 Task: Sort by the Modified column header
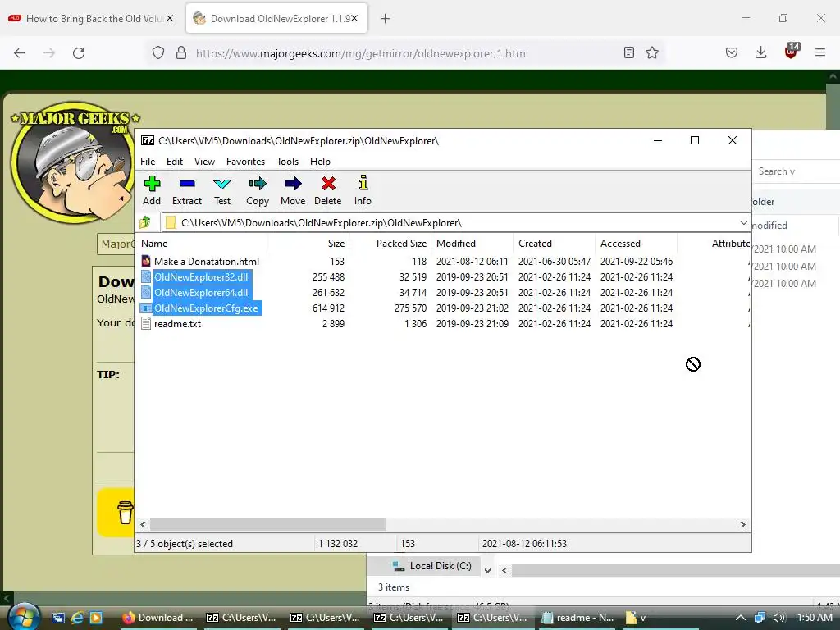(472, 243)
